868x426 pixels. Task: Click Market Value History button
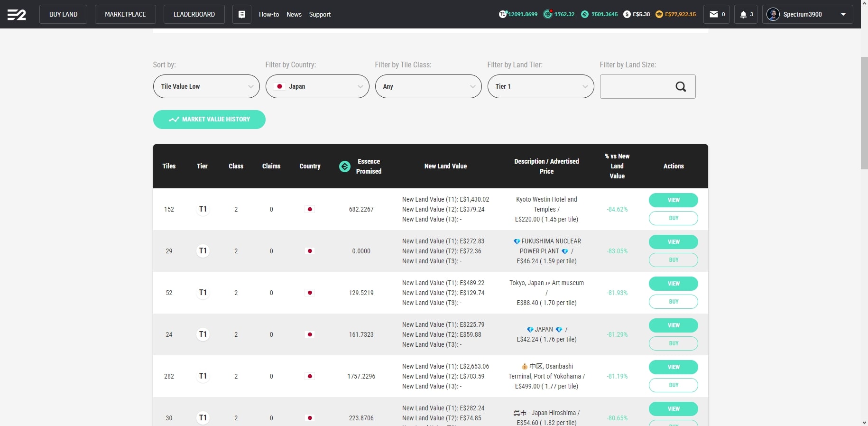tap(209, 120)
